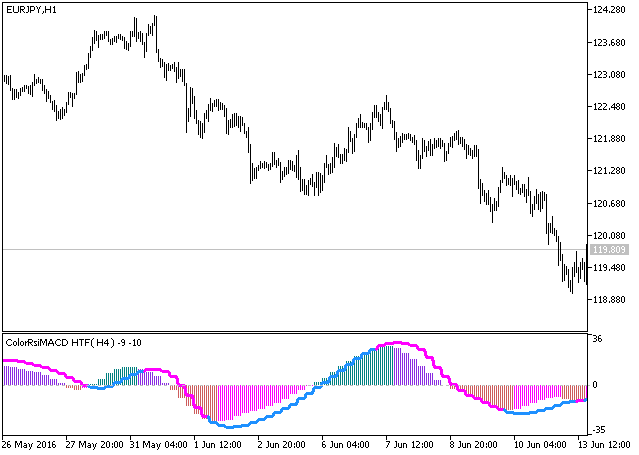This screenshot has height=455, width=639.
Task: Click the 123.080 price scale value
Action: coord(608,75)
